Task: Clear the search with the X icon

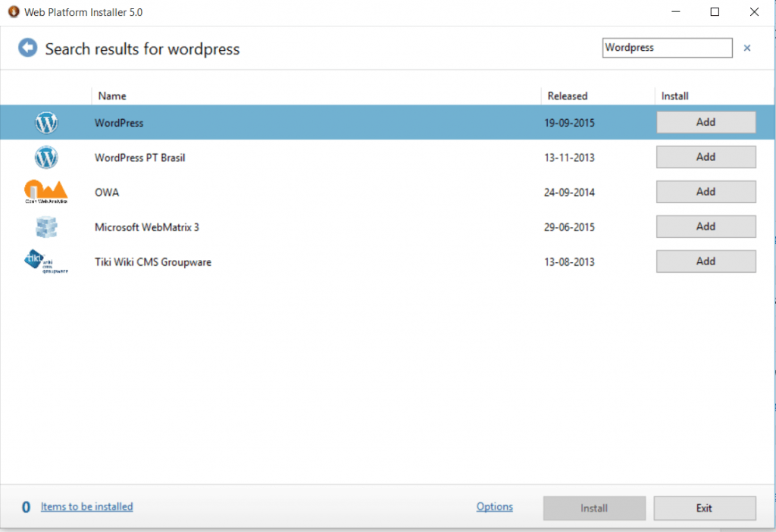Action: [746, 48]
